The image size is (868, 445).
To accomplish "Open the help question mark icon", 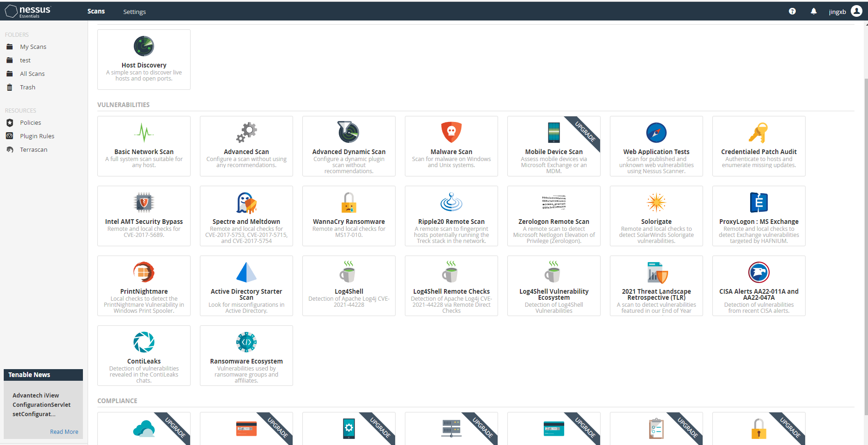I will [x=792, y=12].
